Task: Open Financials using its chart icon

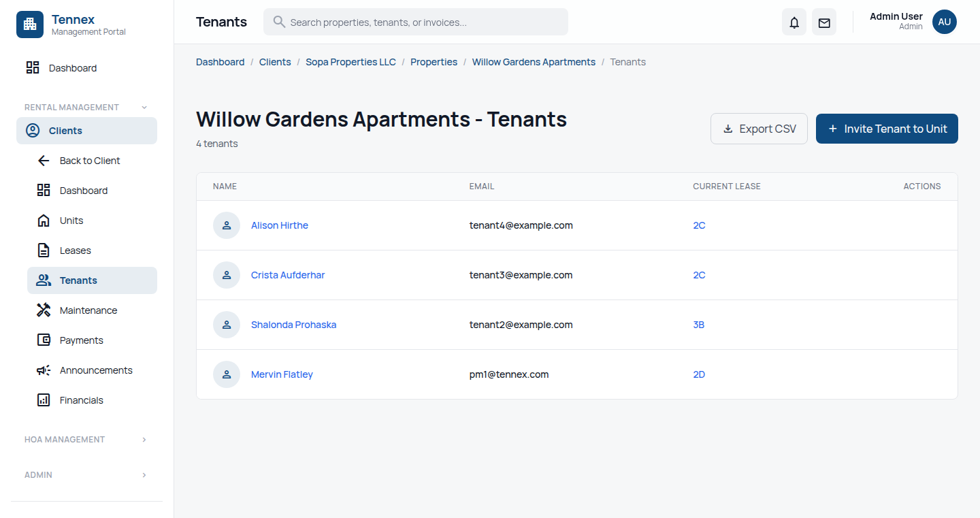Action: click(x=43, y=400)
